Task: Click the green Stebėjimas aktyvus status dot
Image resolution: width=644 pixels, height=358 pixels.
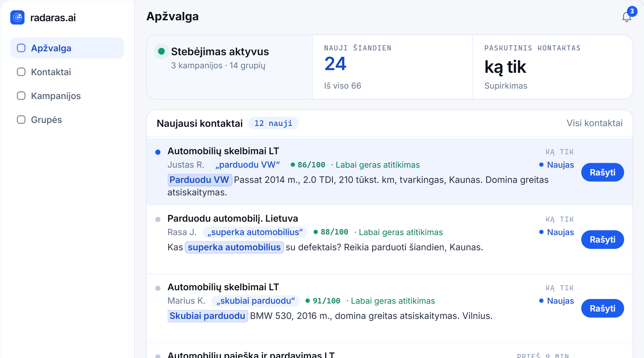Action: [161, 51]
